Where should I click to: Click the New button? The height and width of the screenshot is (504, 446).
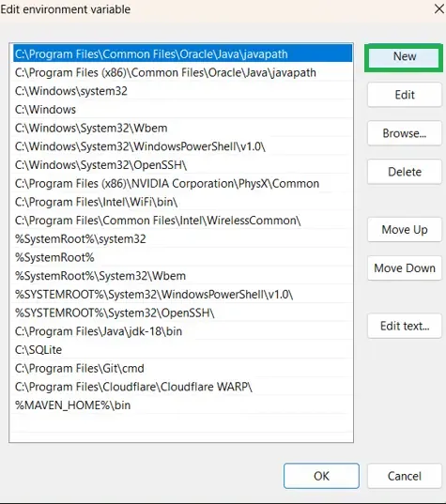coord(404,57)
